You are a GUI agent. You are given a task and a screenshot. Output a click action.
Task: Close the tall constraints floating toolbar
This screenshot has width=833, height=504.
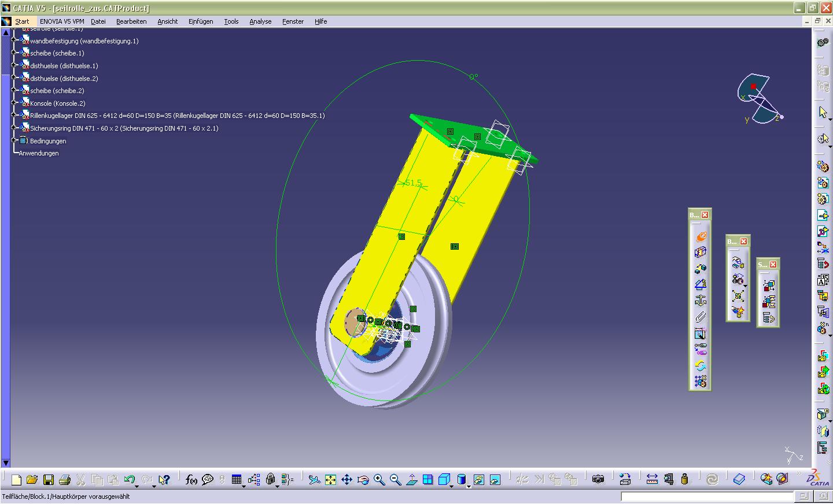(705, 215)
